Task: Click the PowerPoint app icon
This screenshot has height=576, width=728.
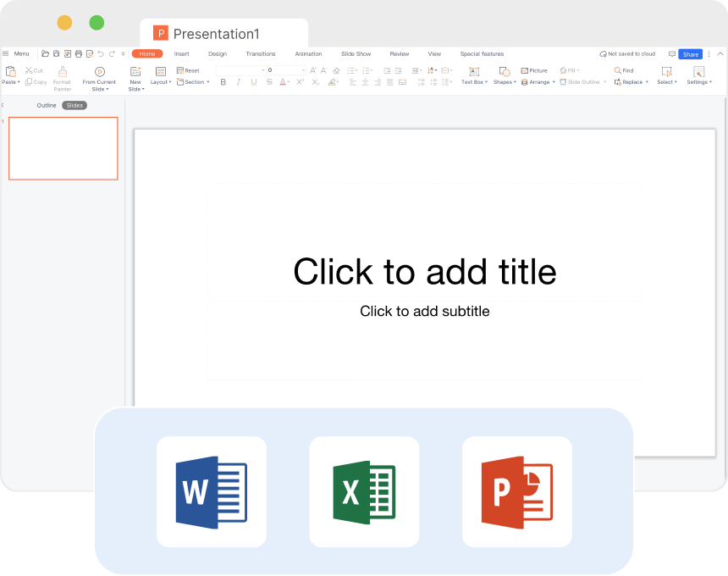Action: pyautogui.click(x=517, y=492)
